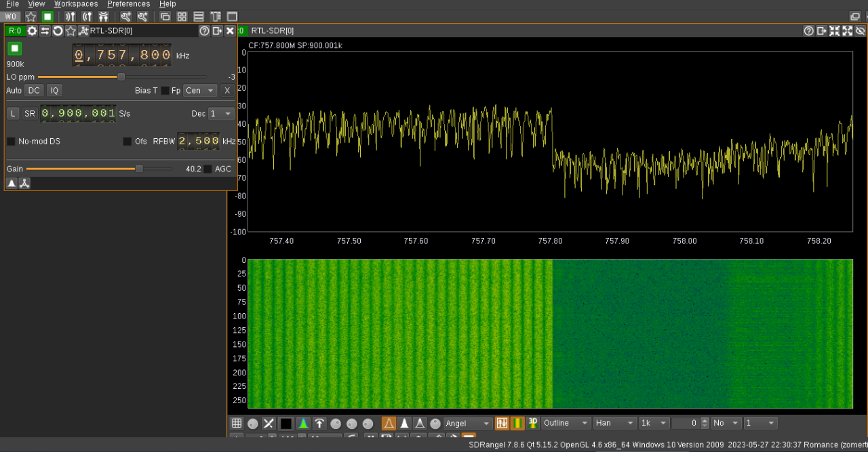Click the DC auto-correction button

tap(34, 90)
